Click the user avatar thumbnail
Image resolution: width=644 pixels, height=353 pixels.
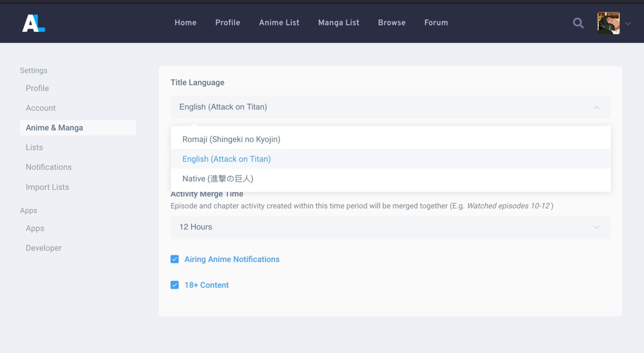pos(608,23)
